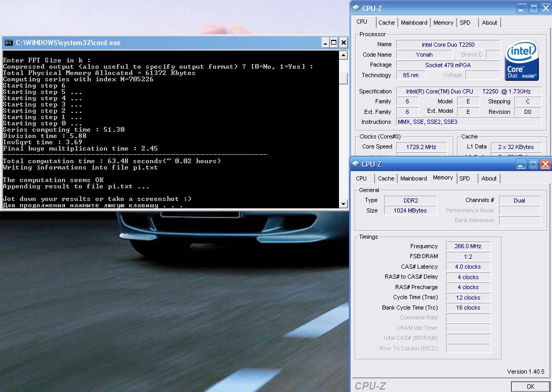Click the cmd.exe title bar icon
This screenshot has height=392, width=552.
pyautogui.click(x=8, y=43)
